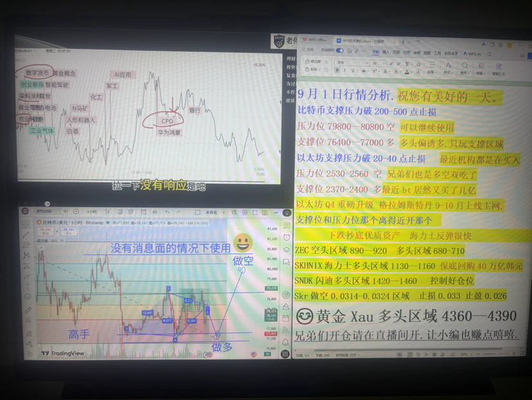Click the blue buy price button

69,232
